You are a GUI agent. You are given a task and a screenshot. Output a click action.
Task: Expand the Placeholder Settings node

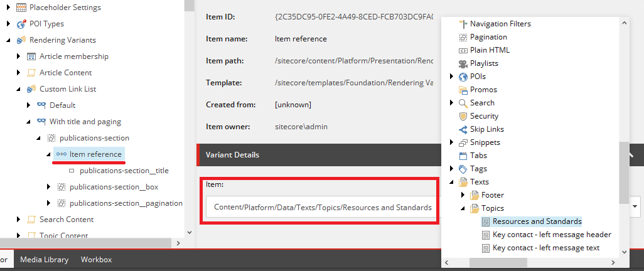(9, 8)
